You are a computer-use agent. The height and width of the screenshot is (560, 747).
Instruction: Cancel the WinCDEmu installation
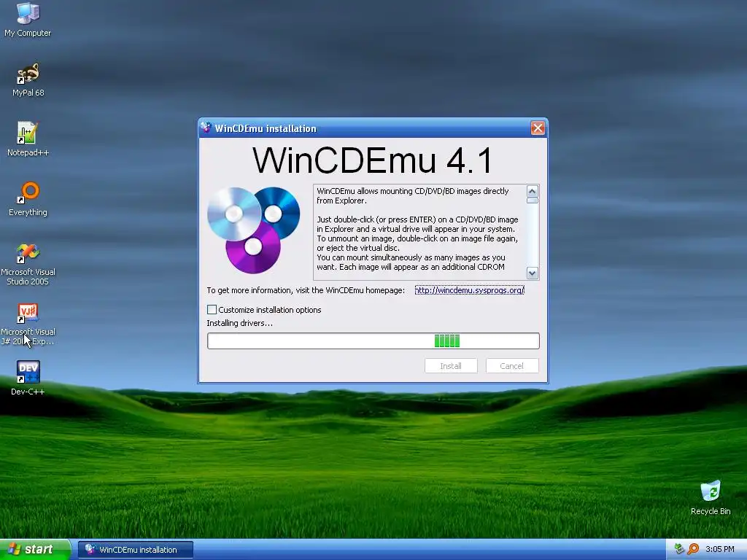click(x=512, y=366)
